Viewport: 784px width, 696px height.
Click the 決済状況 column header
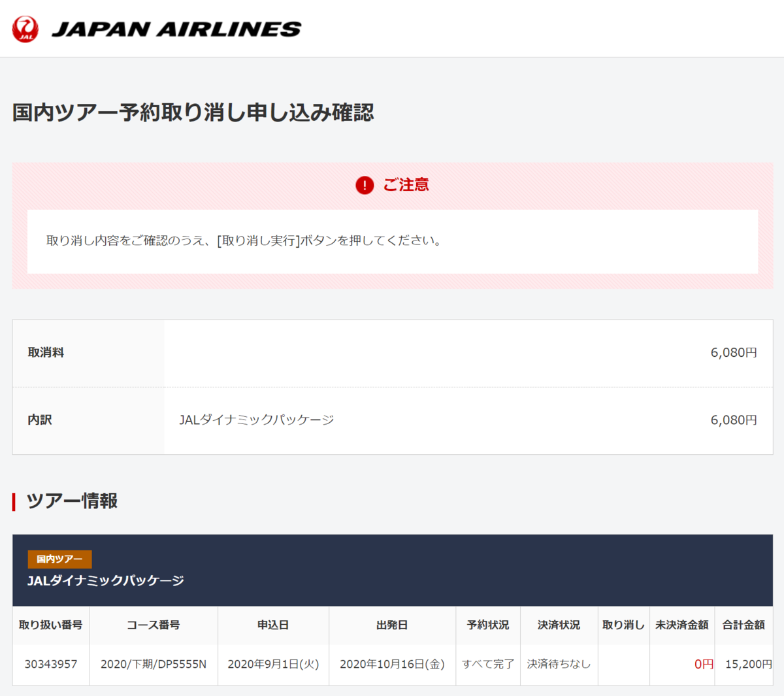pos(559,625)
